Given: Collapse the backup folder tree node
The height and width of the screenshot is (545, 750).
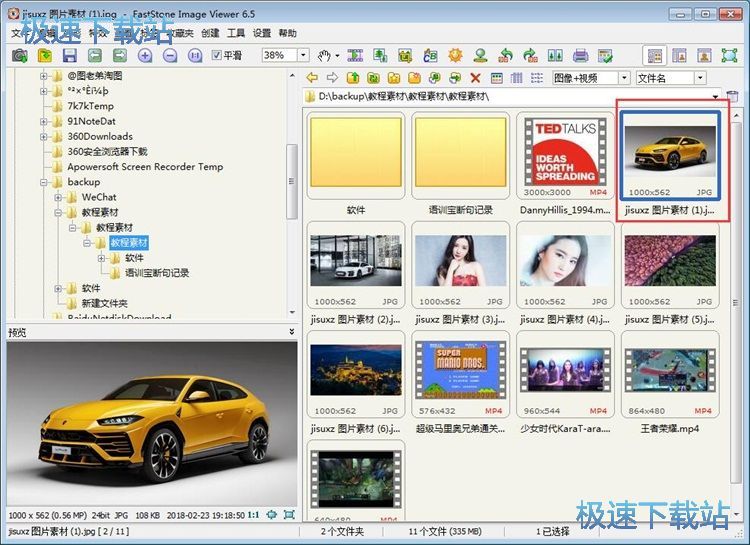Looking at the screenshot, I should tap(45, 183).
